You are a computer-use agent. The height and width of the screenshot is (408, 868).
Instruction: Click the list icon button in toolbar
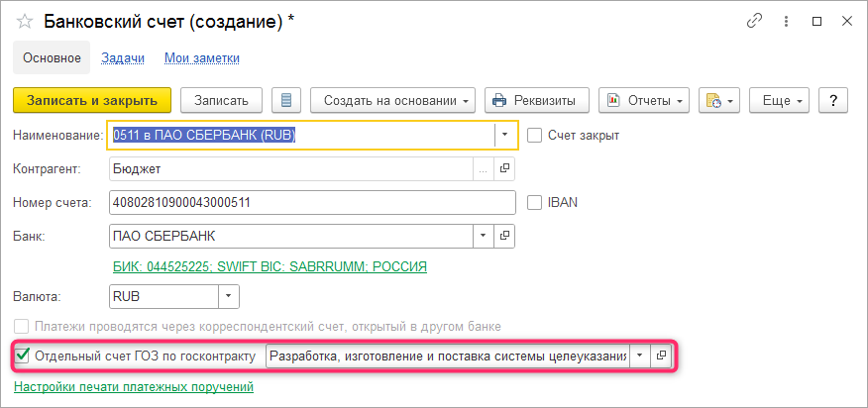pyautogui.click(x=286, y=100)
